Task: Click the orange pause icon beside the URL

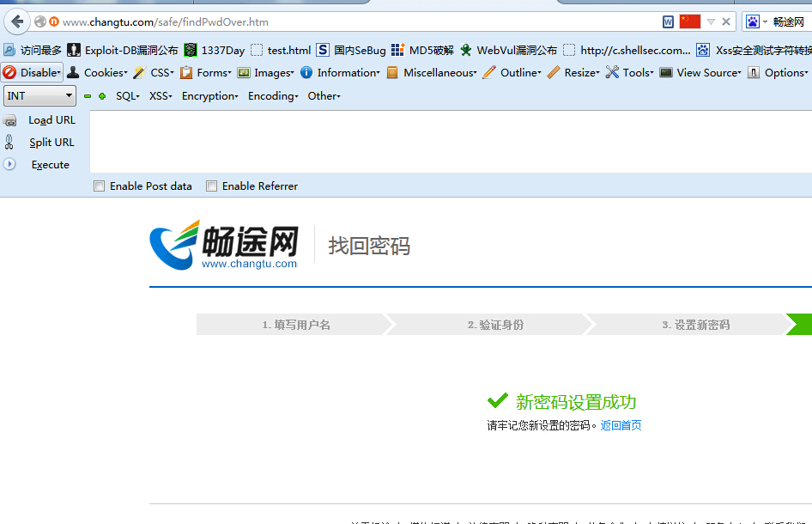Action: [54, 21]
